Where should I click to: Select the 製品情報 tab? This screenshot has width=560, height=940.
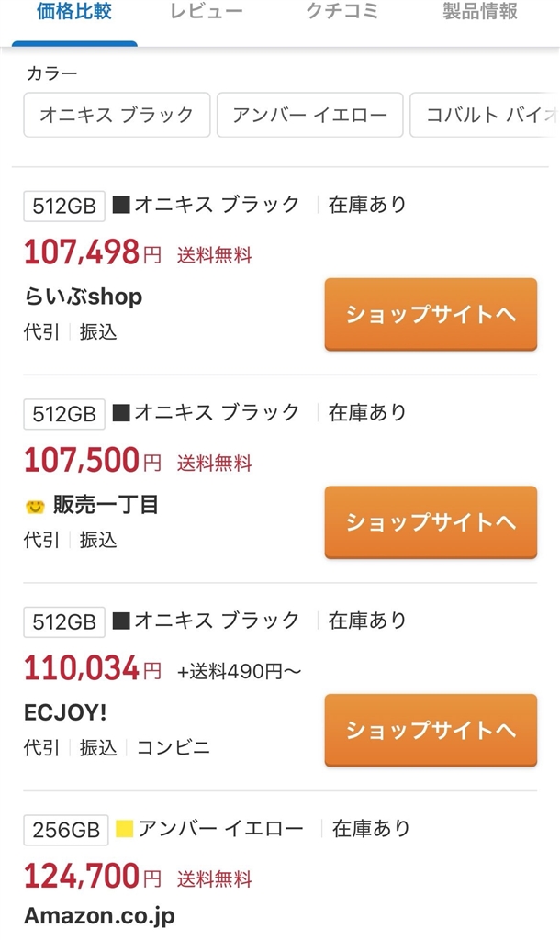[x=480, y=13]
